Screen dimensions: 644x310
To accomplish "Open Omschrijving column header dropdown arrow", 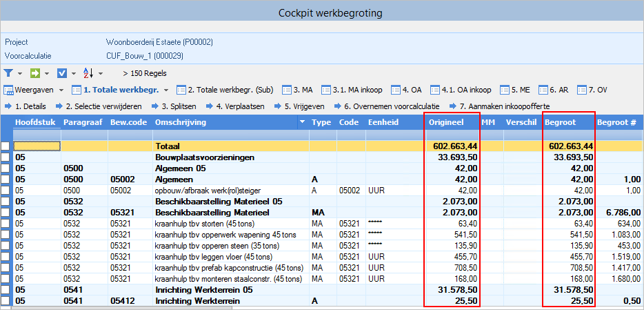I will click(x=303, y=122).
